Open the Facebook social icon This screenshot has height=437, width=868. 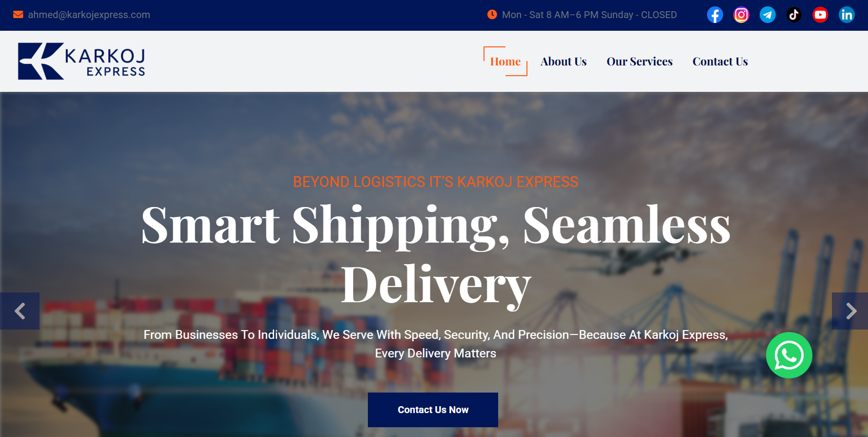pyautogui.click(x=715, y=15)
